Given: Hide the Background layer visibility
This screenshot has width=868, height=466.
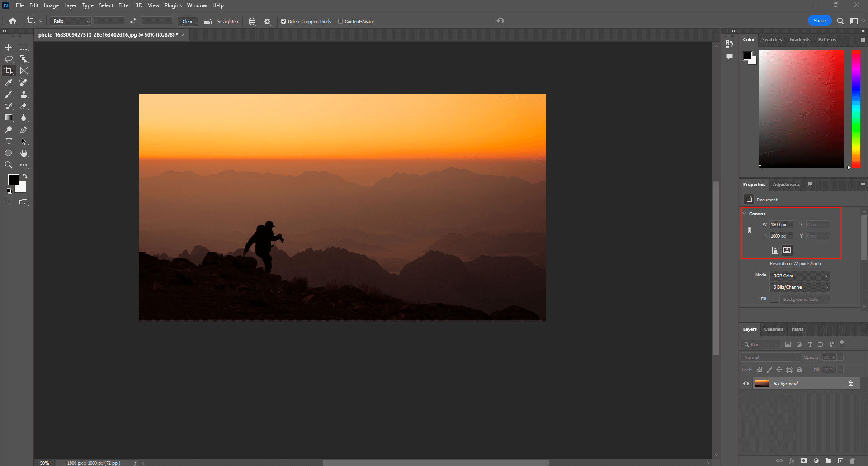Looking at the screenshot, I should click(x=746, y=383).
